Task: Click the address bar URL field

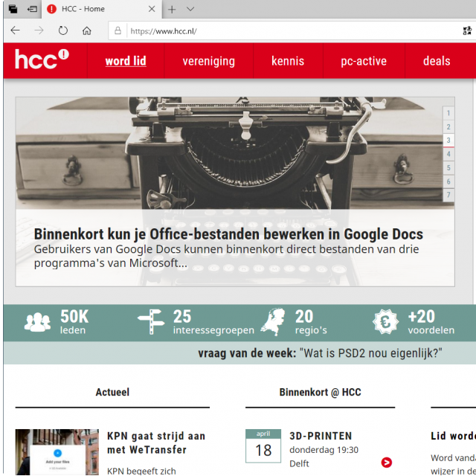Action: click(292, 31)
